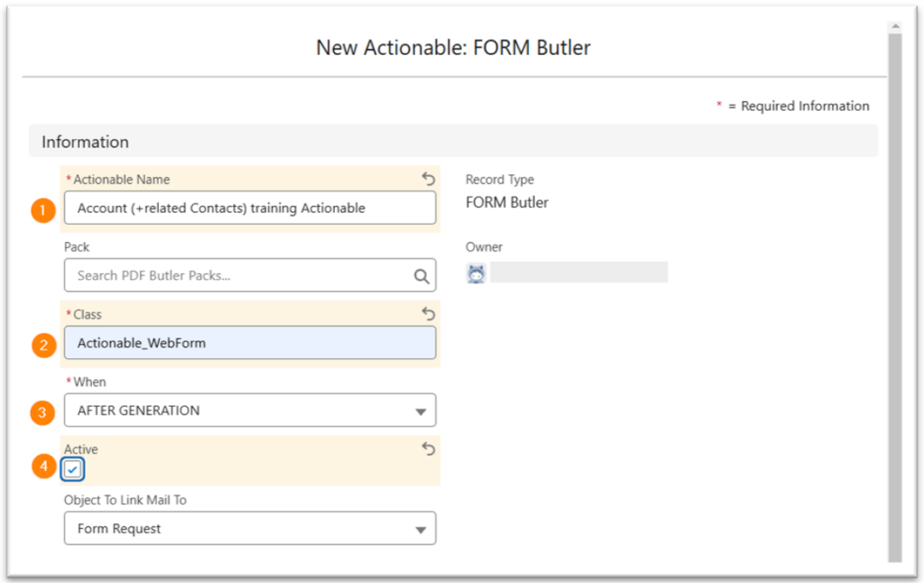924x583 pixels.
Task: Uncheck the Active checkbox
Action: [x=73, y=469]
